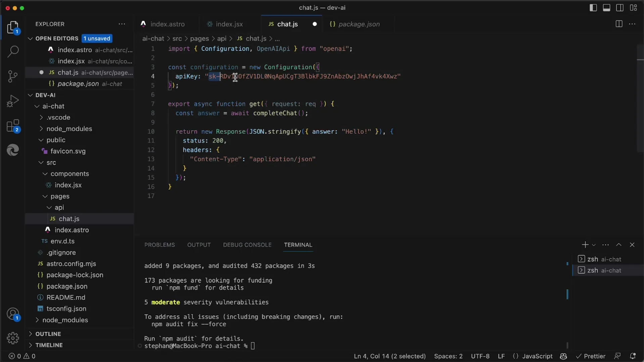Open the launch profile dropdown beside new terminal
644x362 pixels.
click(x=594, y=245)
